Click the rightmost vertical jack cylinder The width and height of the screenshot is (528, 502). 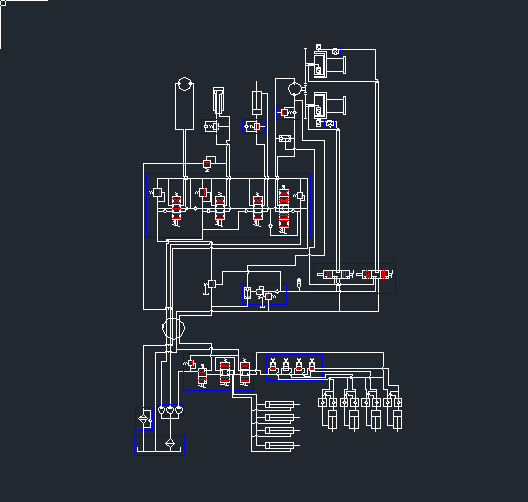pos(397,419)
